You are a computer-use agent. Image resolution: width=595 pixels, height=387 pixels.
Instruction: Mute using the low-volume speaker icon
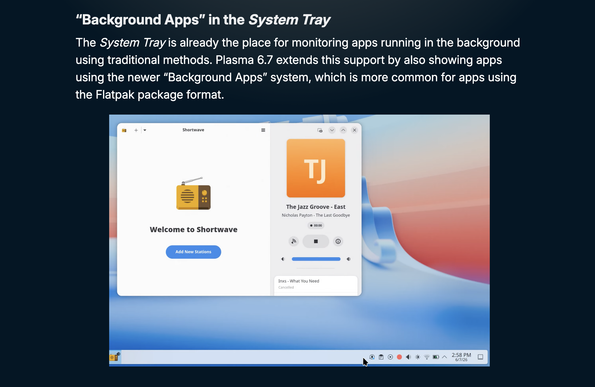coord(283,259)
